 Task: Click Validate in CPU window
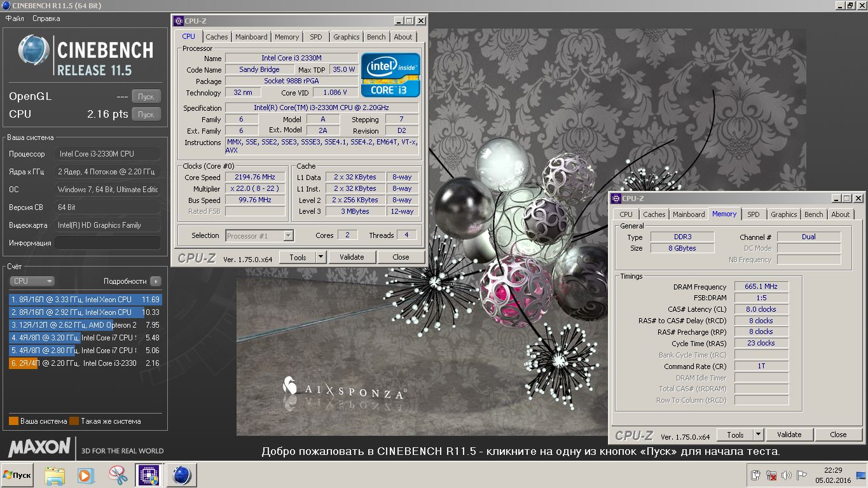pos(352,257)
